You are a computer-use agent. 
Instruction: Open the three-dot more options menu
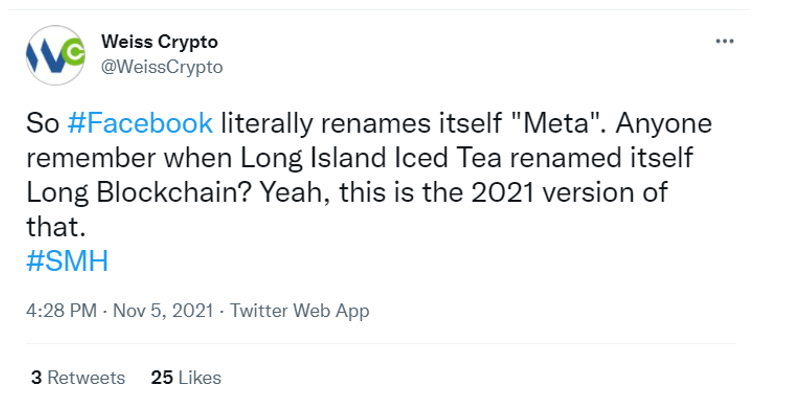pyautogui.click(x=725, y=41)
